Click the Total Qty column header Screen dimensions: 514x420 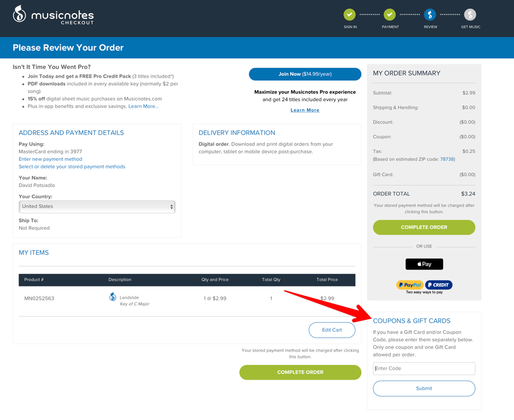tap(271, 279)
